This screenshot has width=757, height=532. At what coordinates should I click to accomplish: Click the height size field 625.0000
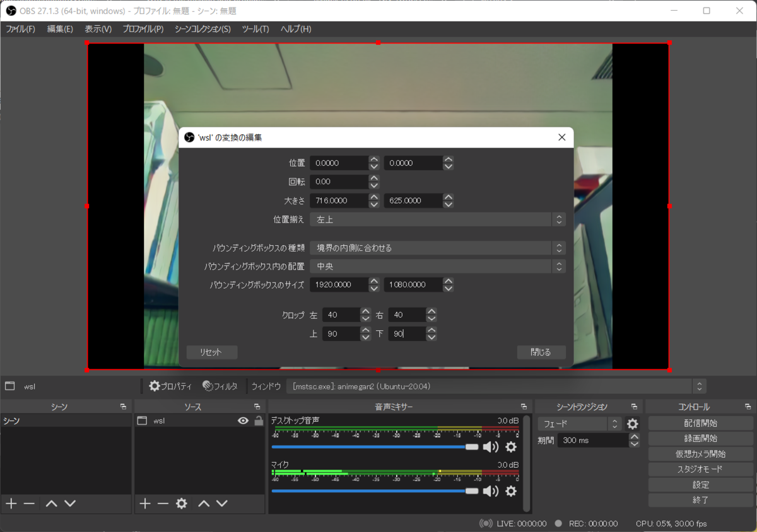413,201
